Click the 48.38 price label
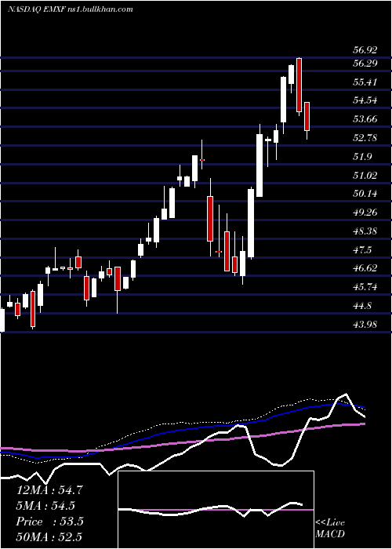The height and width of the screenshot is (549, 392). (x=365, y=231)
